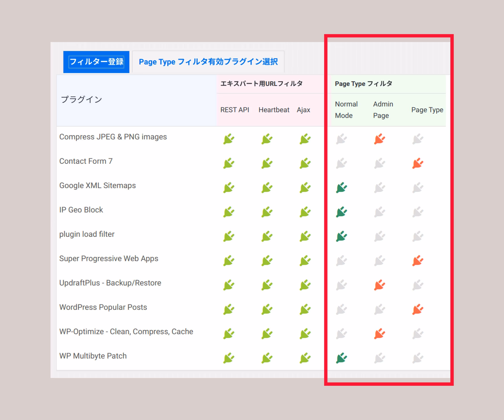Screen dimensions: 504x420
Task: Click orange Page Type plug for Contact Form 7
Action: 418,163
